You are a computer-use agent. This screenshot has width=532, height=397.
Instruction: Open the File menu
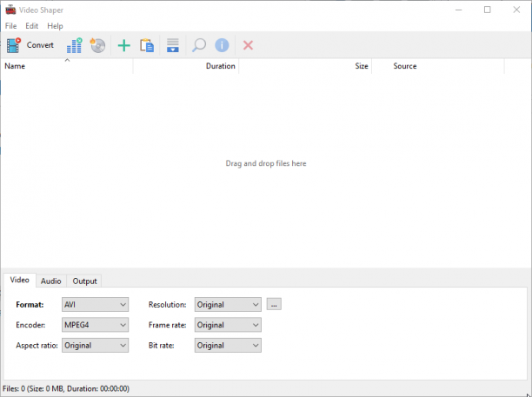(10, 26)
